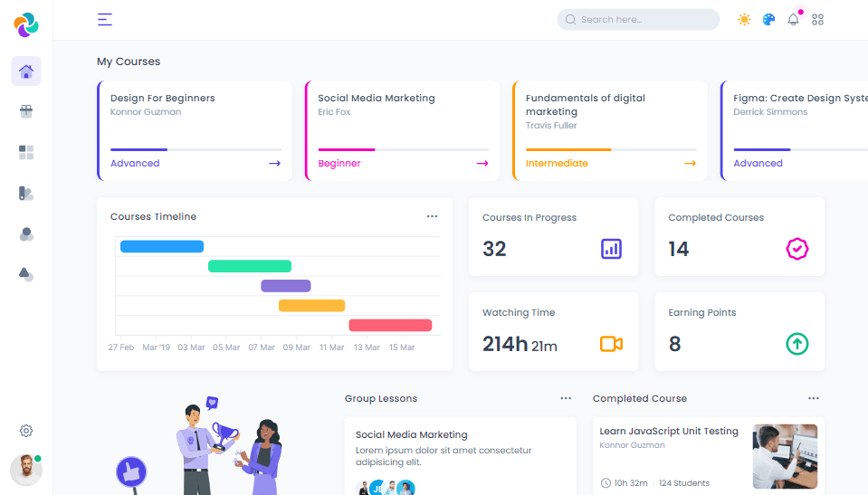
Task: Click the user profile avatar
Action: [26, 470]
